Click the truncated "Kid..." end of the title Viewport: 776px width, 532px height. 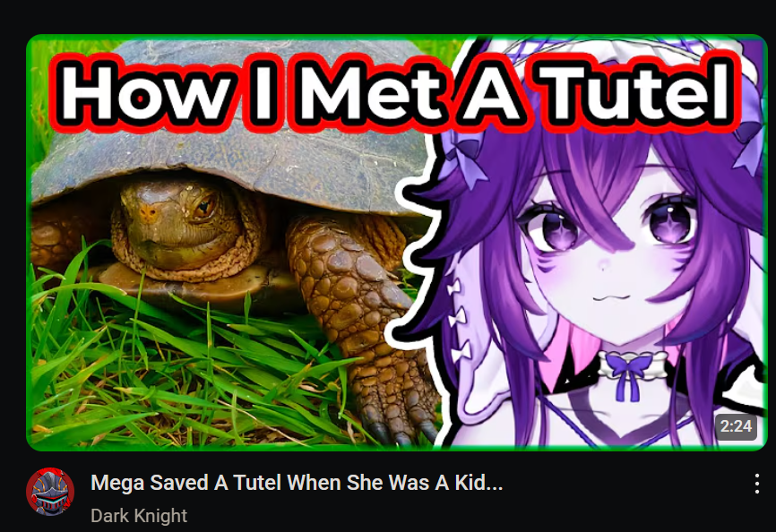tap(479, 483)
